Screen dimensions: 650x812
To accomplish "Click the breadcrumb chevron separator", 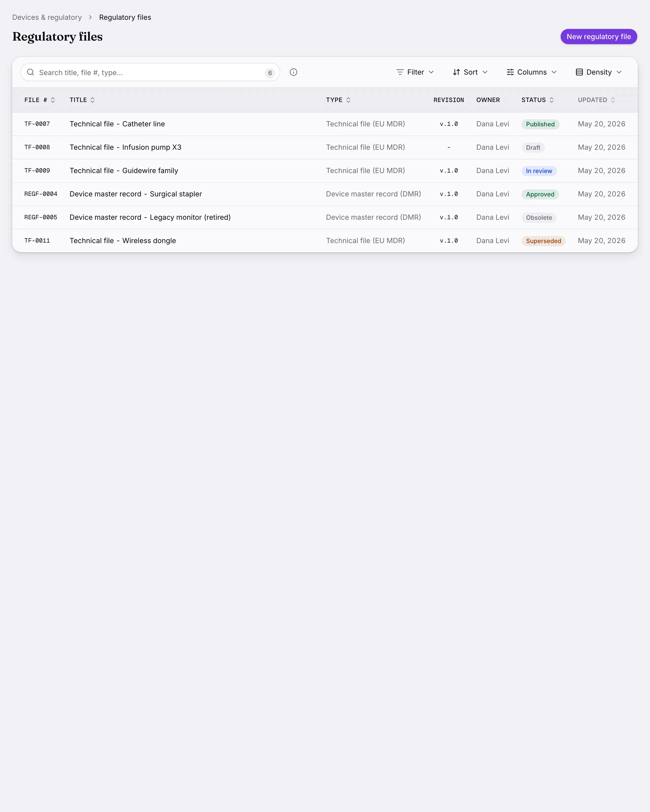I will [90, 17].
